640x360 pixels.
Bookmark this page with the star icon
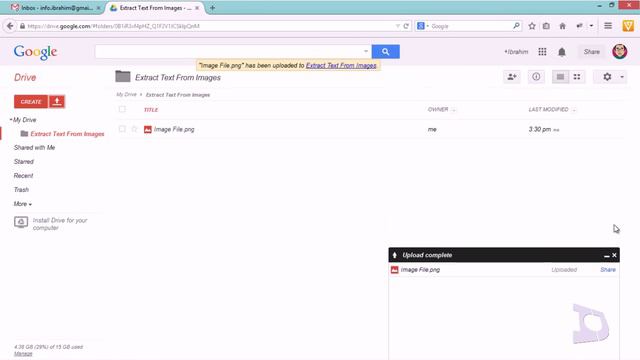[532, 26]
